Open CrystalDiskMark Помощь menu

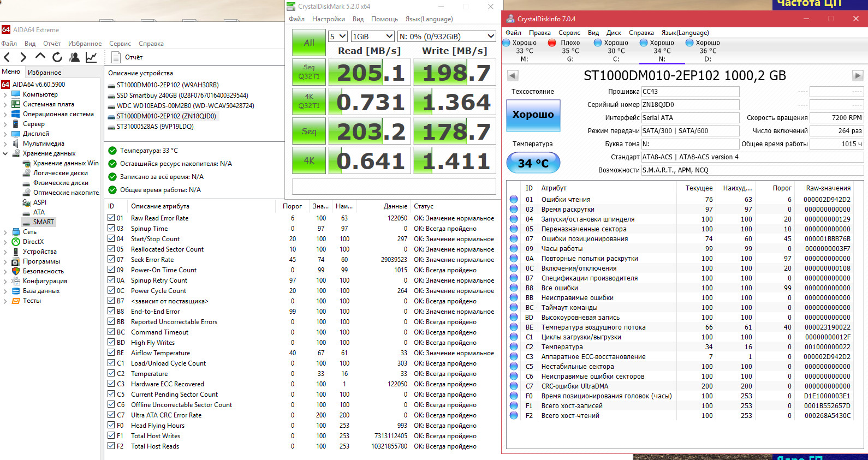pyautogui.click(x=384, y=19)
